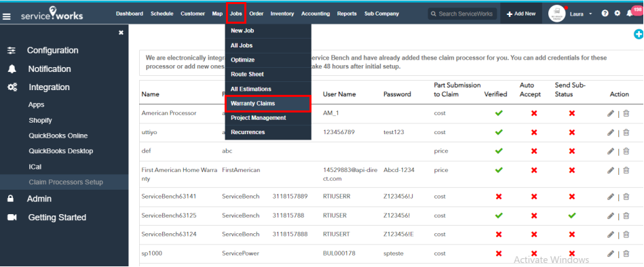Click the ServiceWorks logo
644x267 pixels.
coord(52,14)
